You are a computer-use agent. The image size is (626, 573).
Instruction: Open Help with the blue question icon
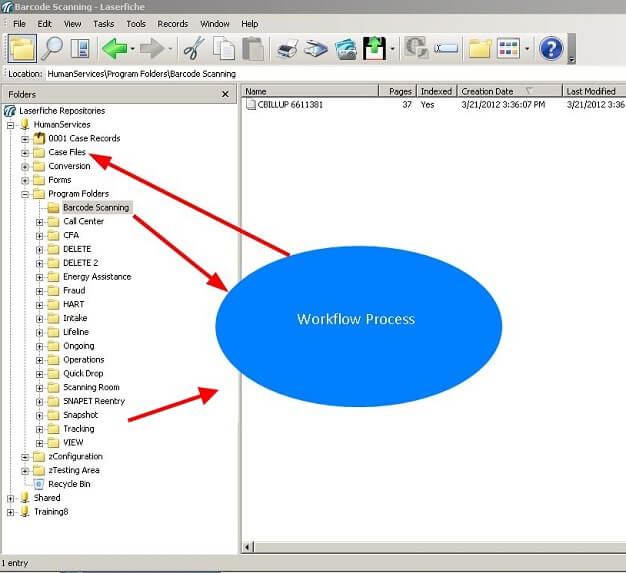pyautogui.click(x=551, y=49)
